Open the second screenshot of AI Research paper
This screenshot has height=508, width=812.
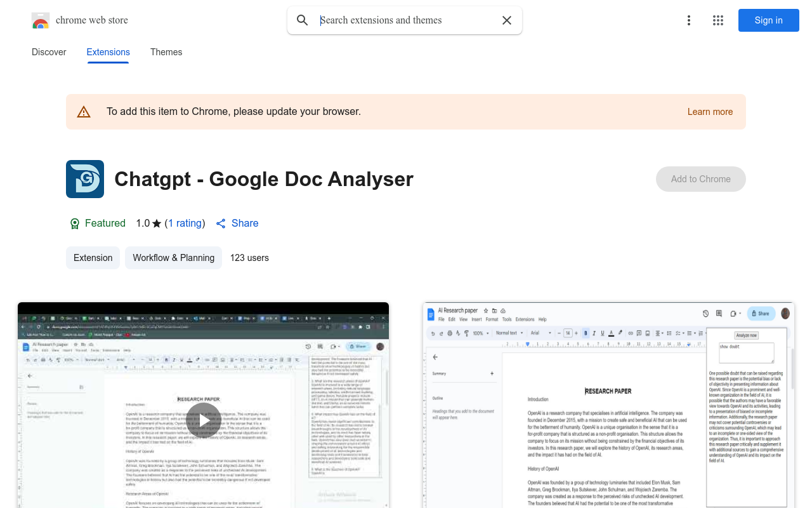pos(609,405)
